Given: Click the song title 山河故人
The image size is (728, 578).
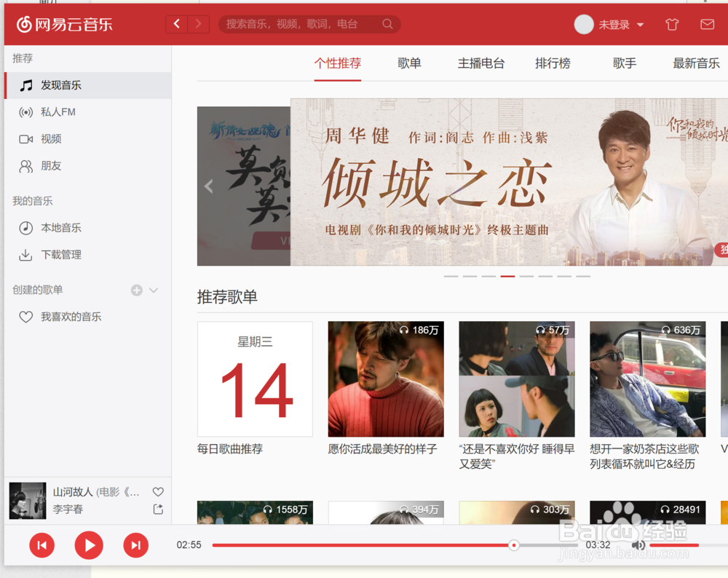Looking at the screenshot, I should pos(73,492).
